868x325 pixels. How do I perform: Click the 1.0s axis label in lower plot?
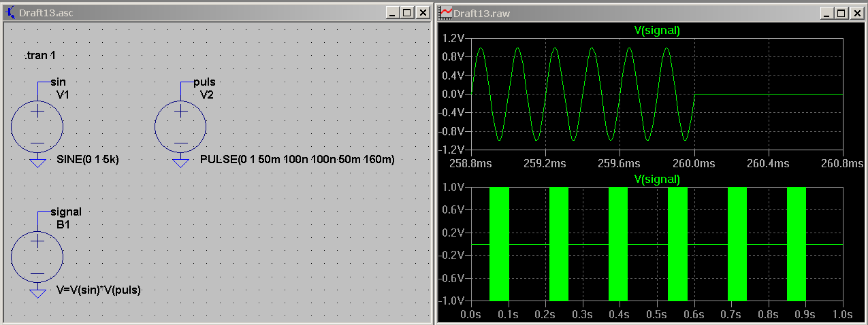(843, 314)
